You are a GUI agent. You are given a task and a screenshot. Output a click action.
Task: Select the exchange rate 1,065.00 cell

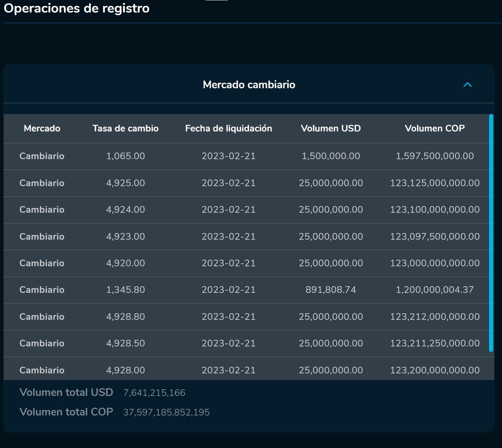(x=125, y=156)
